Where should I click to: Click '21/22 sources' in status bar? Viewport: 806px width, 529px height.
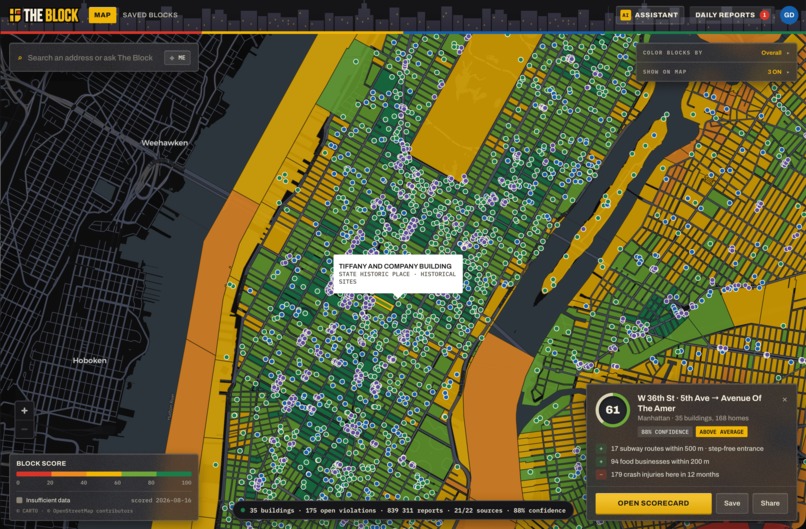(x=478, y=510)
